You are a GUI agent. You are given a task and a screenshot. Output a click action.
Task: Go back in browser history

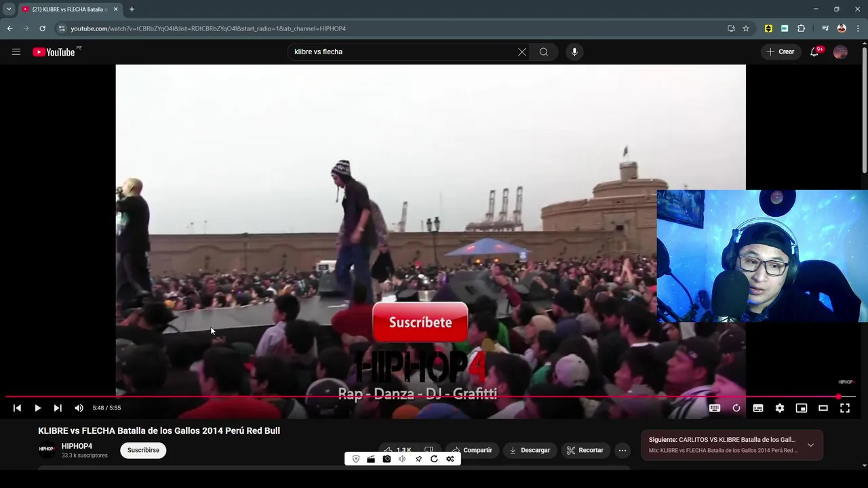[x=9, y=28]
